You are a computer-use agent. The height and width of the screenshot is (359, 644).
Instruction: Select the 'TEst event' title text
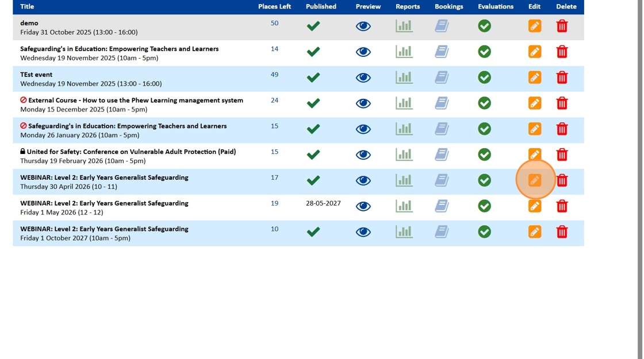click(36, 75)
